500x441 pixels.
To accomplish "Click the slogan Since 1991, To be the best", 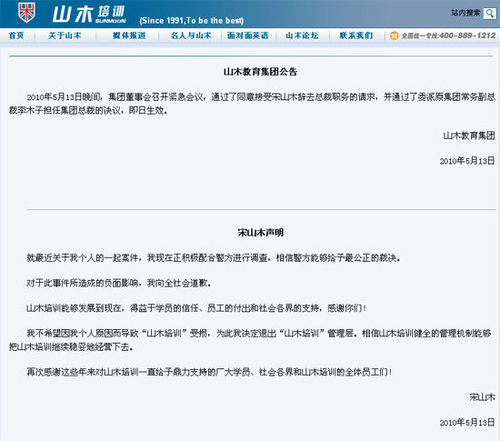I will point(192,21).
